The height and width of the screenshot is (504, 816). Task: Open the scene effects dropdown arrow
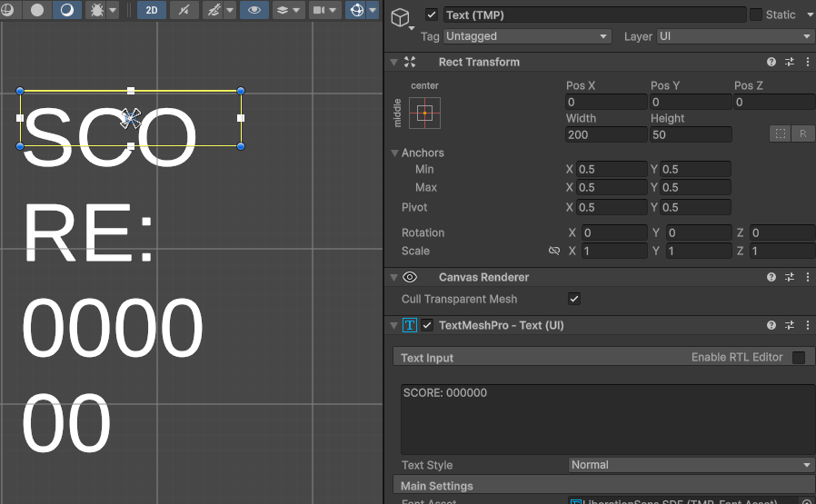[x=230, y=10]
